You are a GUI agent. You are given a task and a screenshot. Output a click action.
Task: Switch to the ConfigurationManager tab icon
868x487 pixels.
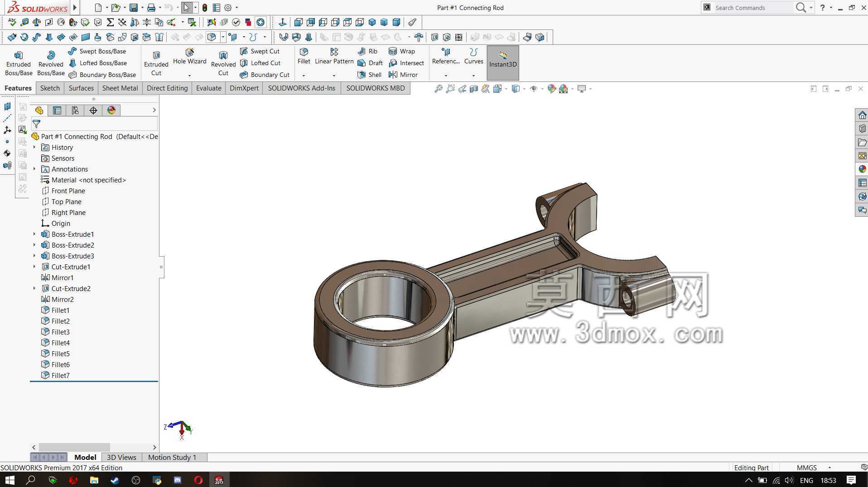[75, 110]
